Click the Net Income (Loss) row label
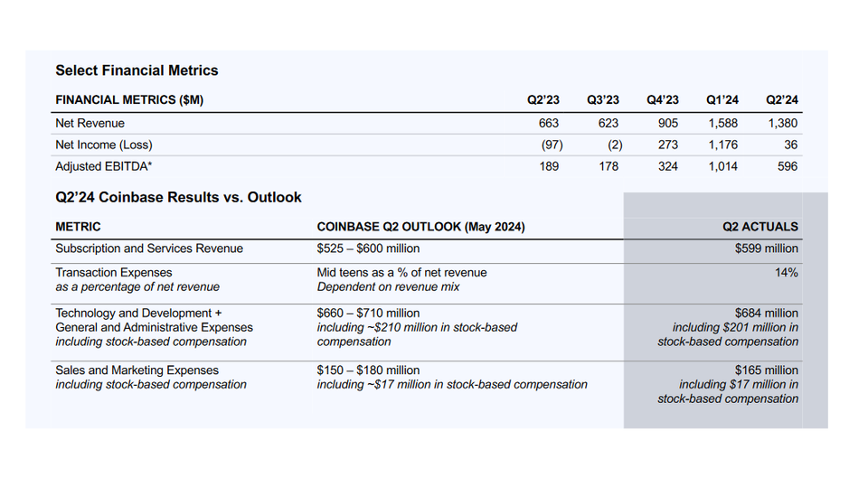 point(104,145)
